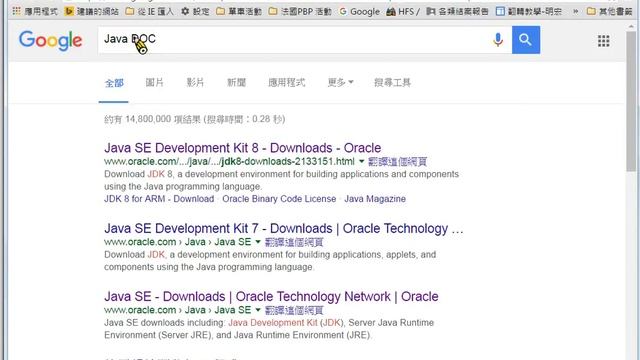Open the 單車活動 bookmark folder
The image size is (640, 360).
(x=239, y=11)
